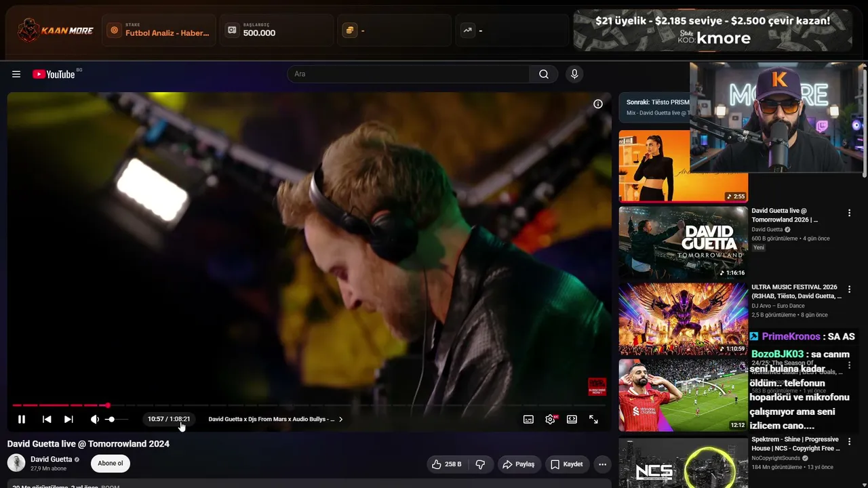Click the Futbol Analiz - Haber overlay item

click(x=159, y=30)
